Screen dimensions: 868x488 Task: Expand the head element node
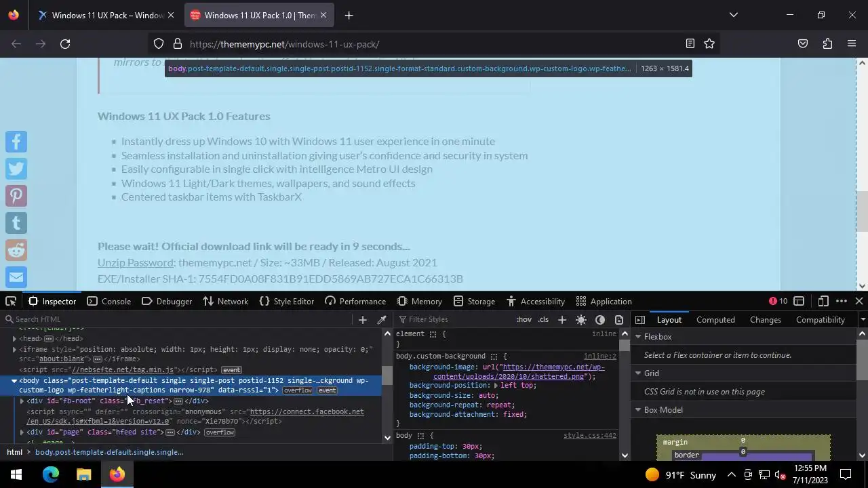14,338
